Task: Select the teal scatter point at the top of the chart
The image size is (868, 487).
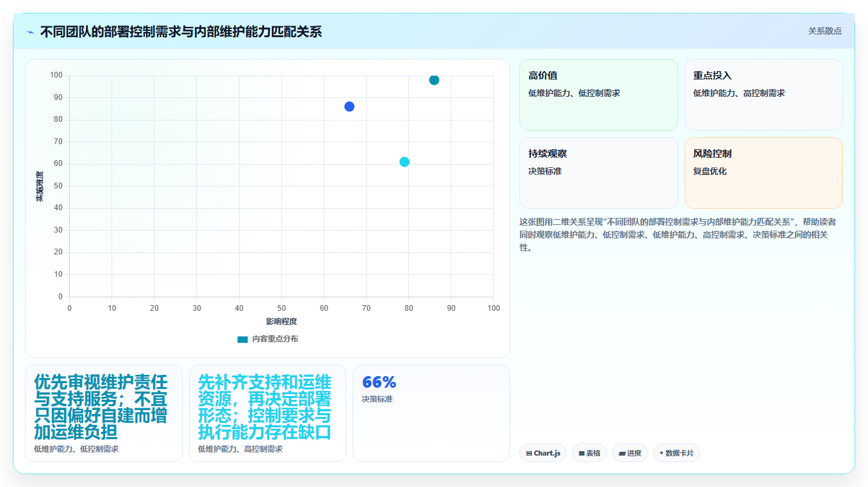Action: [x=434, y=80]
